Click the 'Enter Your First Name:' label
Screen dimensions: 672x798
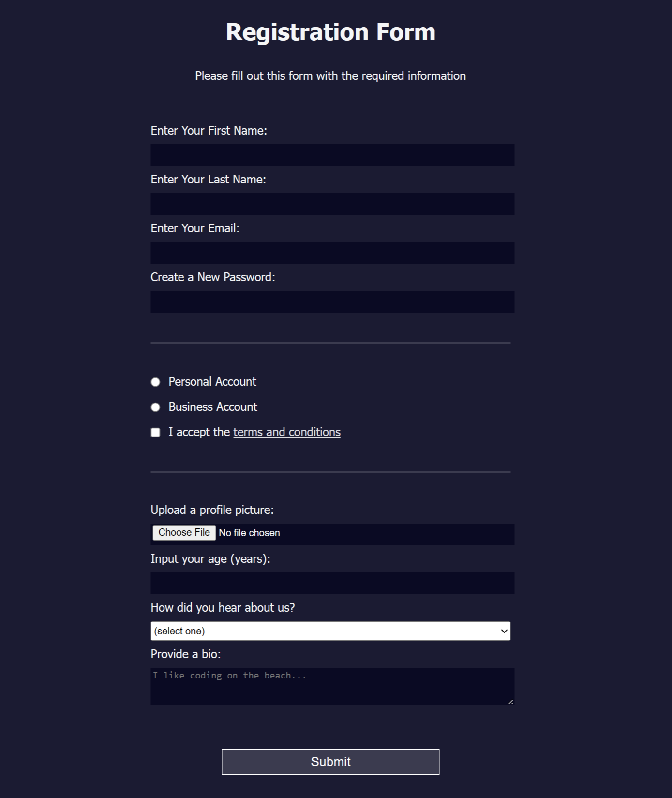coord(209,131)
